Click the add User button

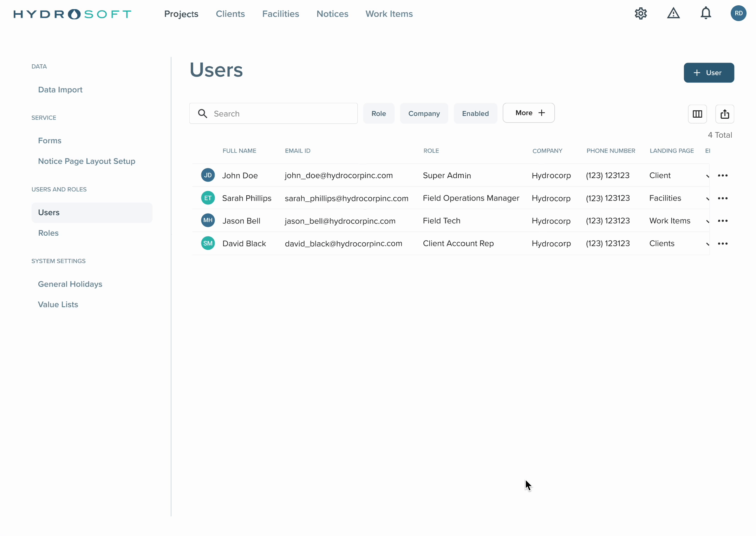coord(708,73)
